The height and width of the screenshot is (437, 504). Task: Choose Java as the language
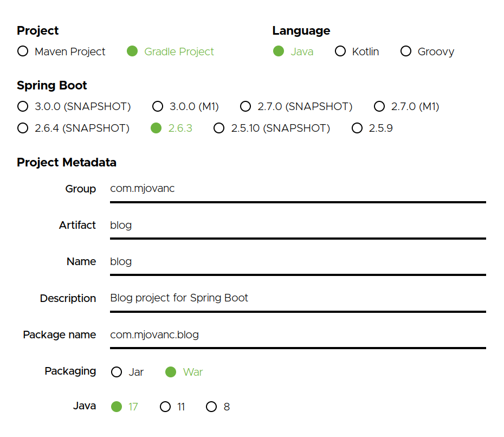click(279, 52)
